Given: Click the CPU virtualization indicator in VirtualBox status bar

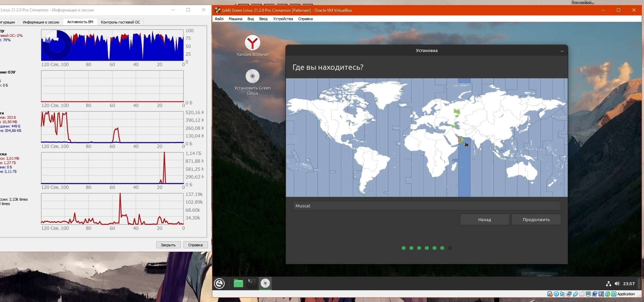Looking at the screenshot, I should pos(601,294).
